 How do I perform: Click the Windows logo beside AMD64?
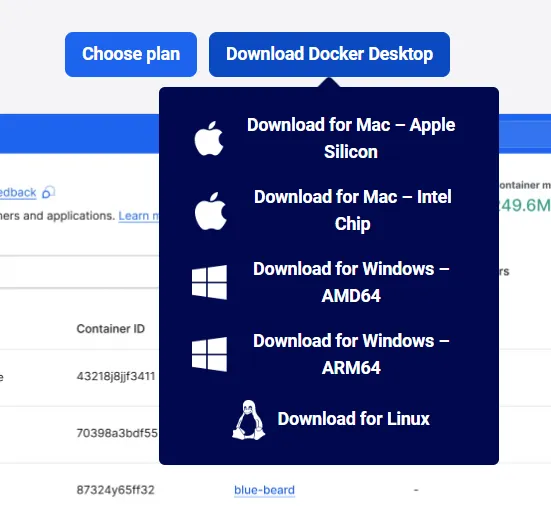[x=209, y=282]
